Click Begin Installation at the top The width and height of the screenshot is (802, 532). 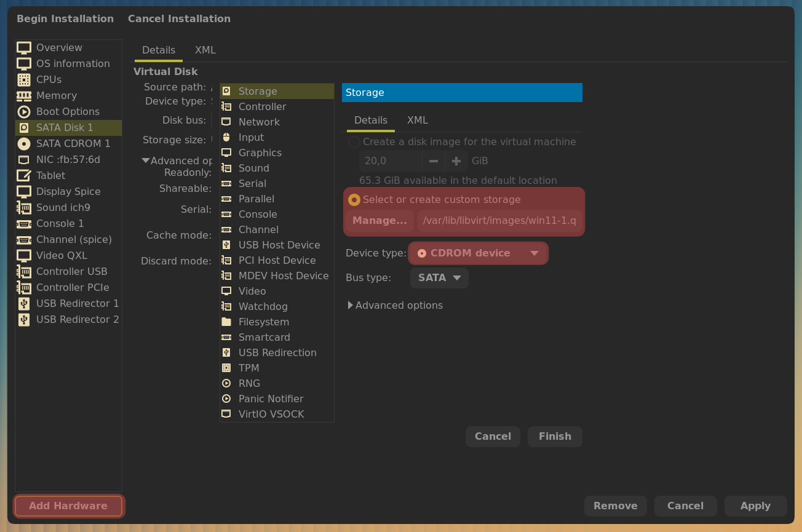coord(65,19)
